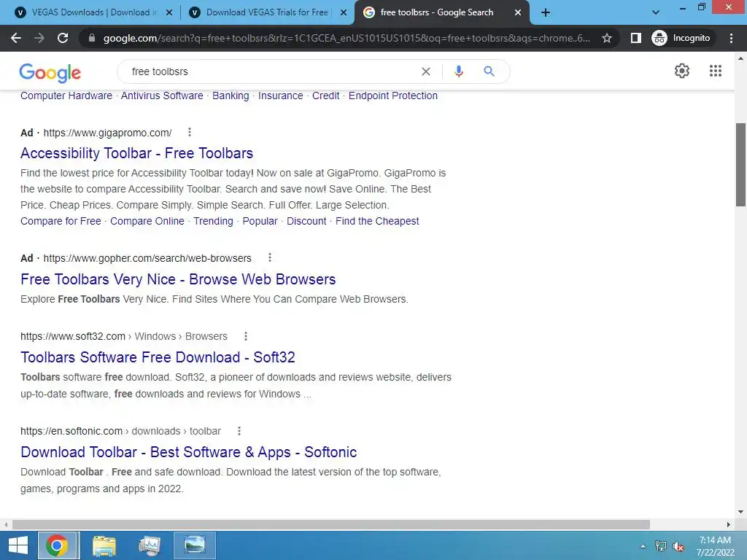Click scroll down arrow of page
The image size is (747, 560).
coord(741,513)
